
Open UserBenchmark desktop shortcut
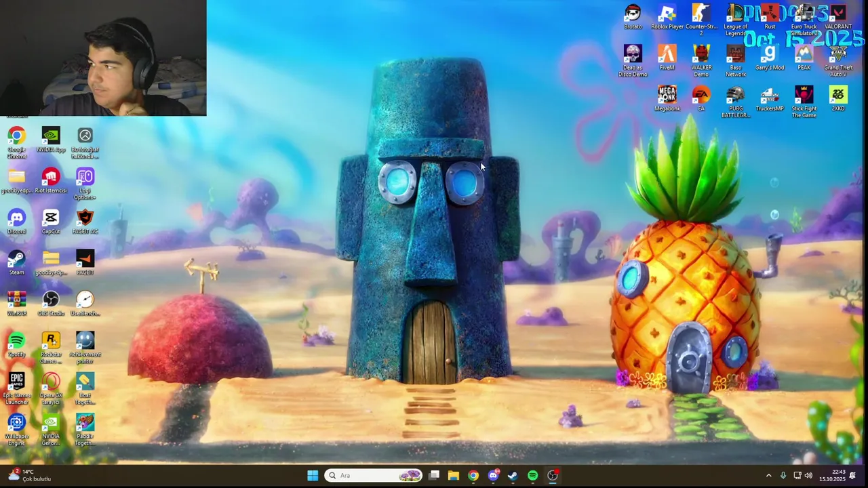coord(85,304)
